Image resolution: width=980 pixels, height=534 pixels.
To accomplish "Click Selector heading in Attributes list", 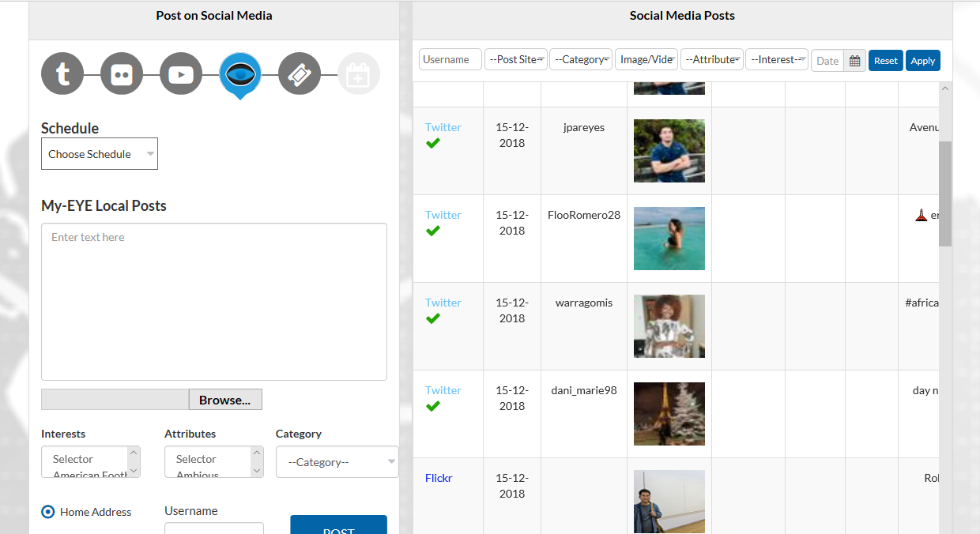I will coord(196,459).
